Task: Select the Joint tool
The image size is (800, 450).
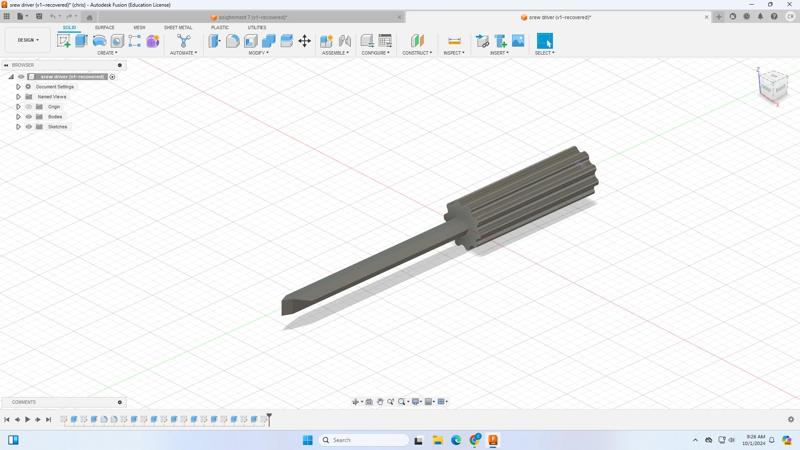Action: [x=345, y=41]
